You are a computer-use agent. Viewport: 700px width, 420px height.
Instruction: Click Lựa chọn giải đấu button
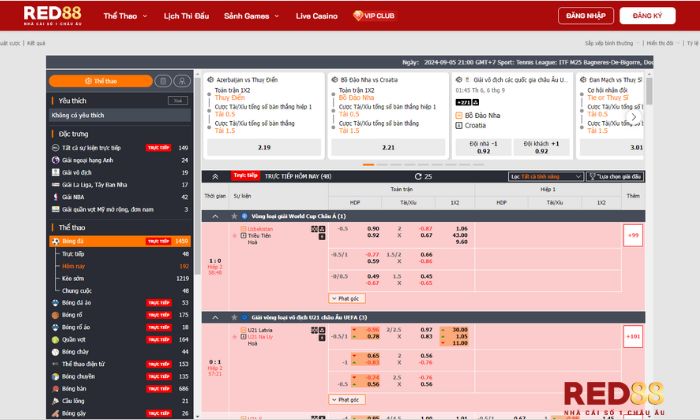click(x=615, y=176)
